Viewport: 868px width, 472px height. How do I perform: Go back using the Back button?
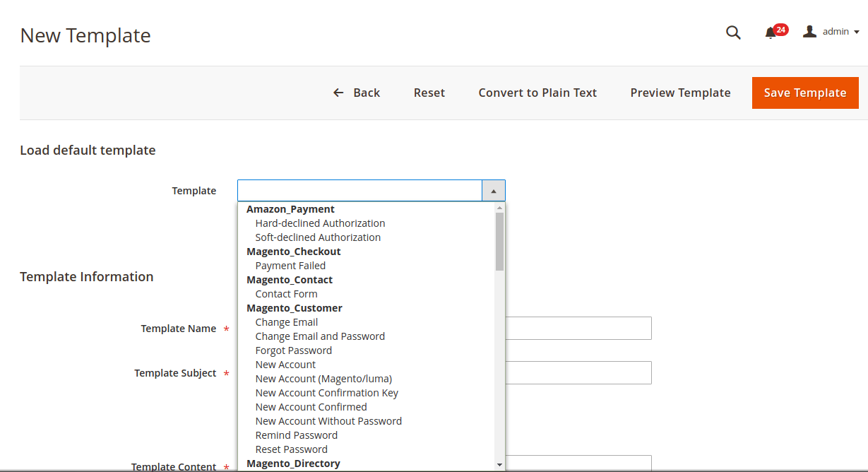357,93
